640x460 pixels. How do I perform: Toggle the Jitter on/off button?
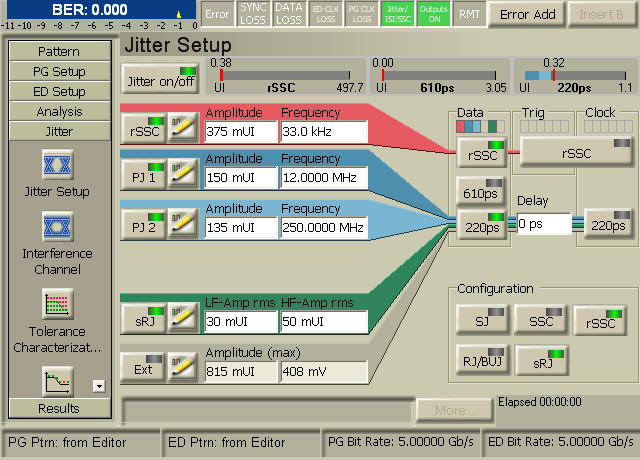[160, 78]
